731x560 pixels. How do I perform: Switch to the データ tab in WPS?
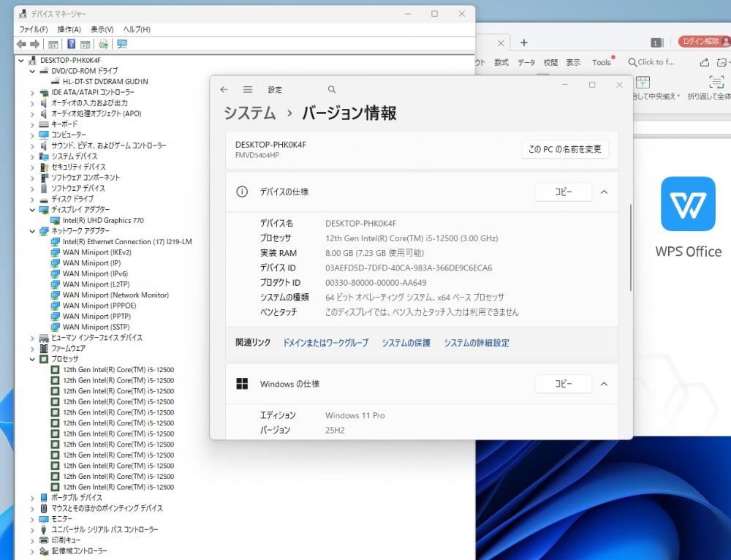pyautogui.click(x=526, y=62)
